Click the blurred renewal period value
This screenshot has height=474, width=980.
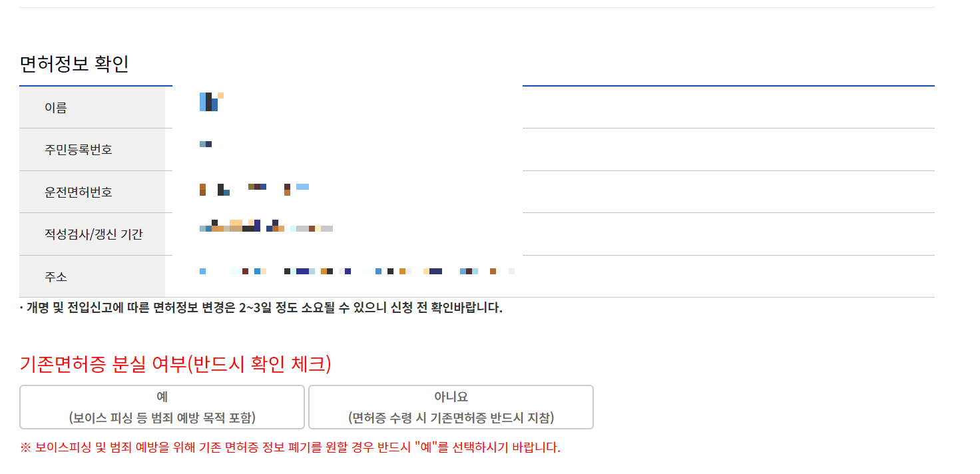coord(266,227)
